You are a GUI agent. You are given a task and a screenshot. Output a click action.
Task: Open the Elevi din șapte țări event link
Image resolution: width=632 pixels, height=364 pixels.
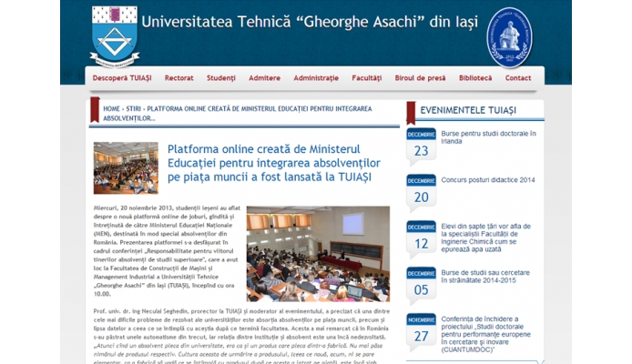click(x=485, y=238)
